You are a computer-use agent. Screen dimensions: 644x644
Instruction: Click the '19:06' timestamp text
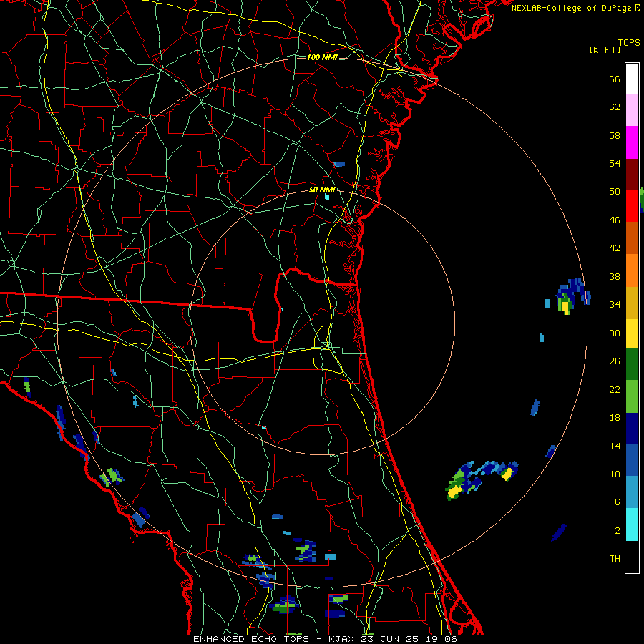[441, 639]
